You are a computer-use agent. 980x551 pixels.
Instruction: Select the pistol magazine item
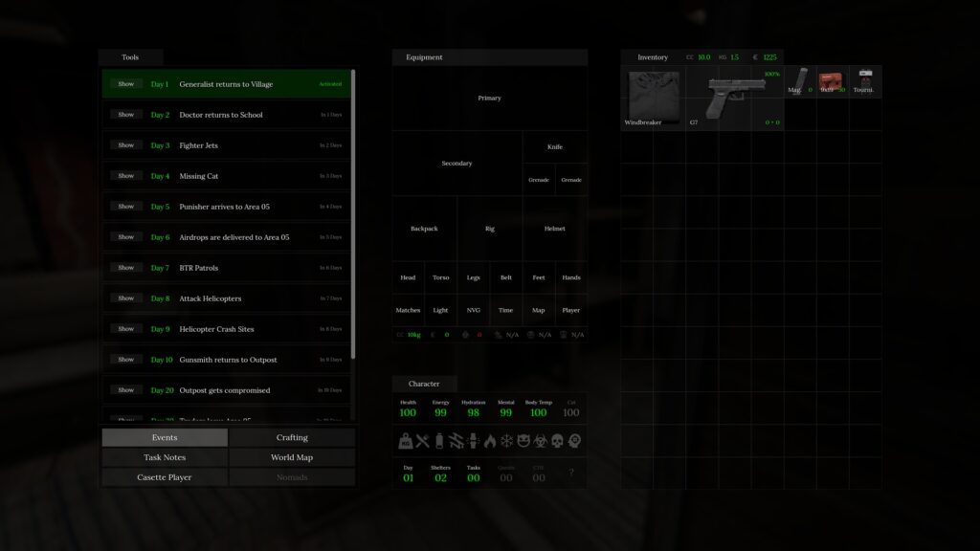point(800,81)
